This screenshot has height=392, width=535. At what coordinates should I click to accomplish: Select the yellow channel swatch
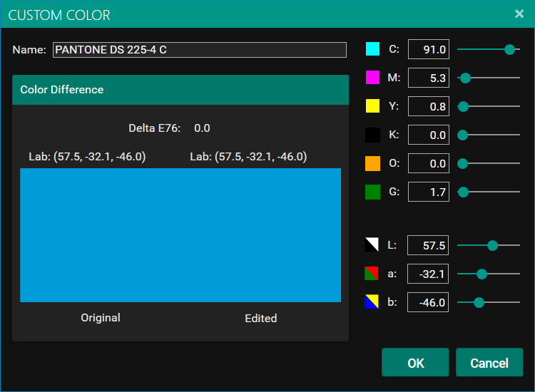[x=372, y=106]
